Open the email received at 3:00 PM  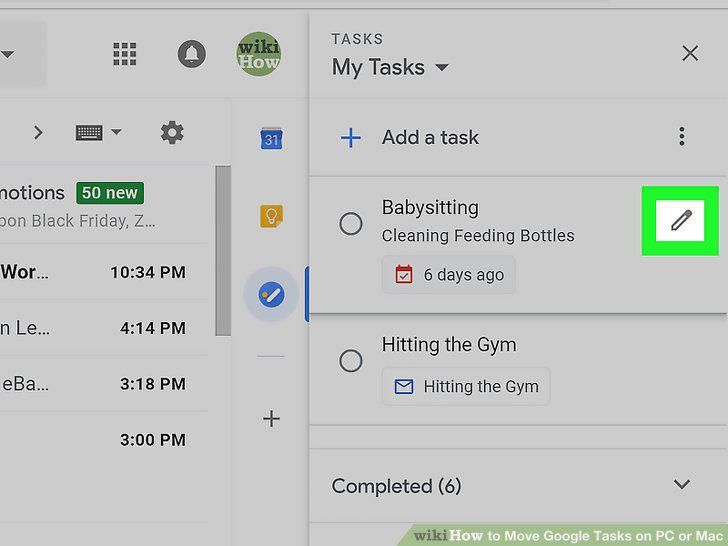[103, 439]
